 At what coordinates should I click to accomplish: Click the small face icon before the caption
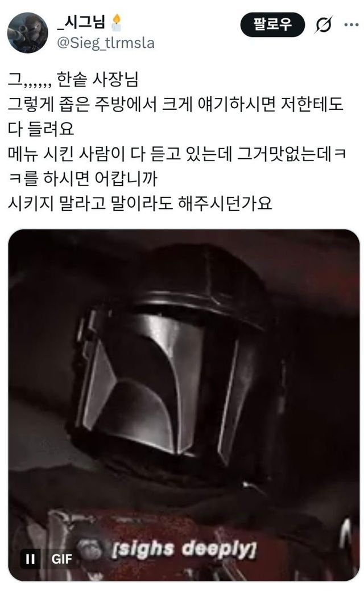click(90, 549)
